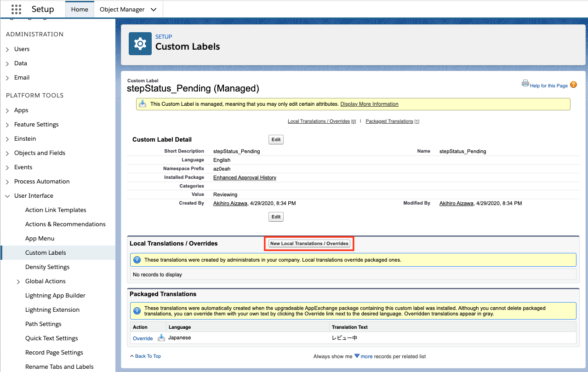
Task: Expand Global Actions in sidebar
Action: pos(18,281)
